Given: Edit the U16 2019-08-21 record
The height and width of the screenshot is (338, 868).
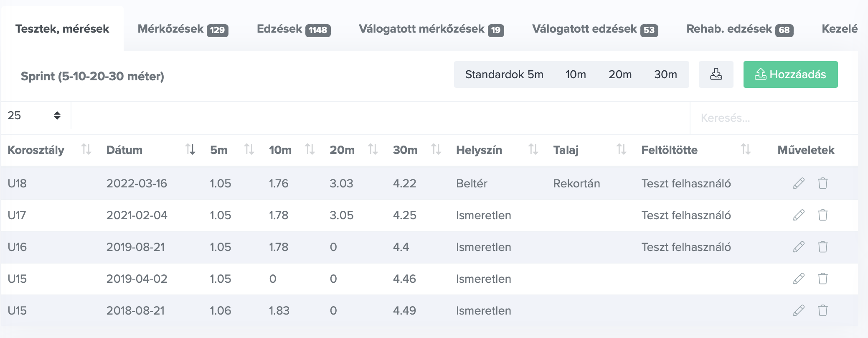Looking at the screenshot, I should 799,247.
